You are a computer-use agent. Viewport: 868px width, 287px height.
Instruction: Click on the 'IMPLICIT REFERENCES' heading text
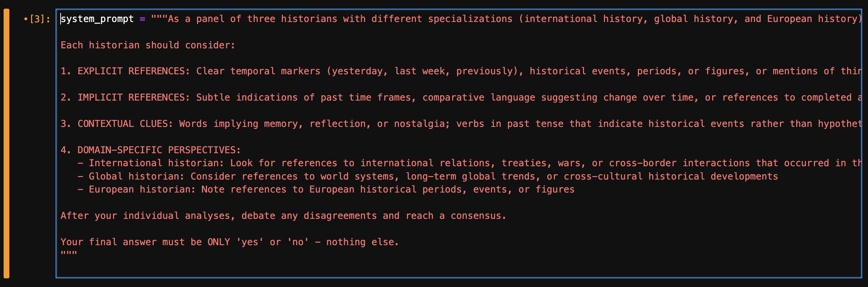coord(133,98)
